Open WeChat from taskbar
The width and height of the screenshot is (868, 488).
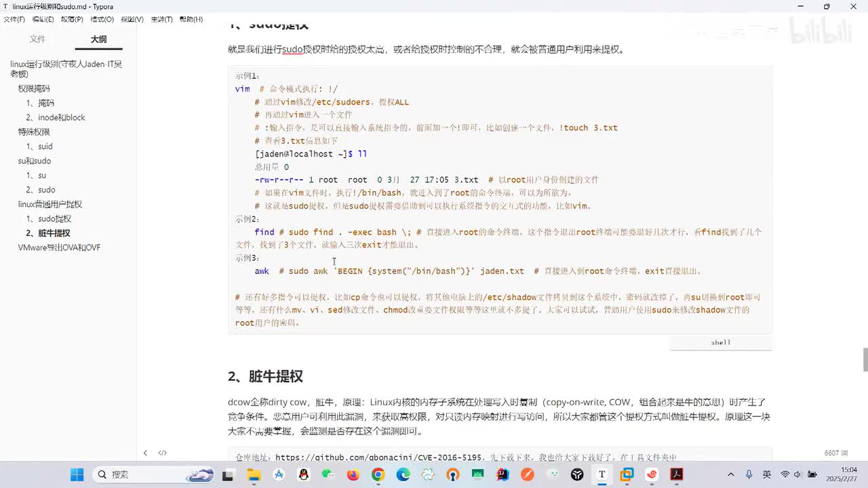(328, 474)
